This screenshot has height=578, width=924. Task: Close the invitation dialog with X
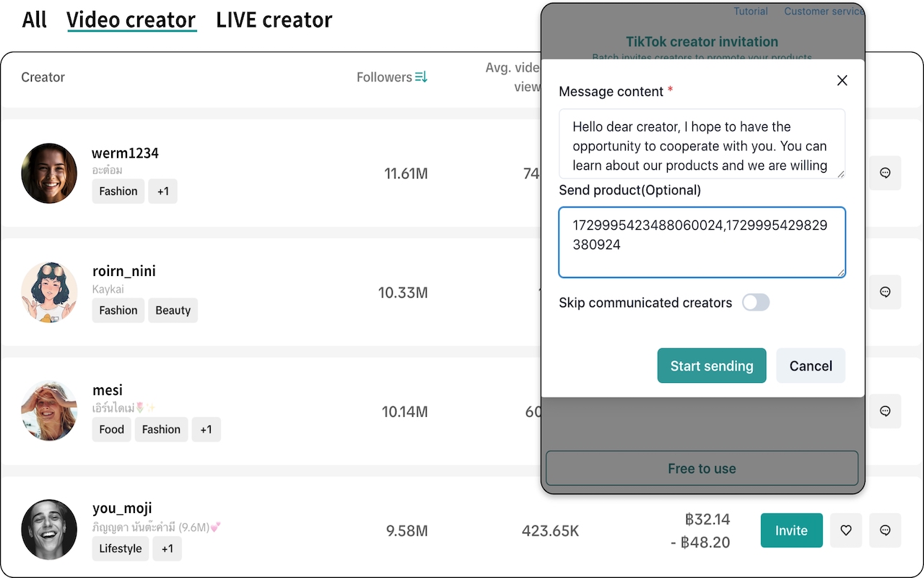(x=842, y=81)
